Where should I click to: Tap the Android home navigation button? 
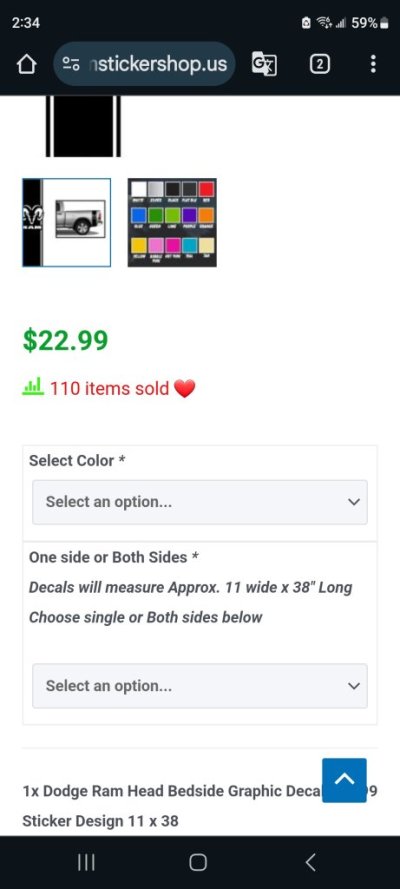coord(198,862)
